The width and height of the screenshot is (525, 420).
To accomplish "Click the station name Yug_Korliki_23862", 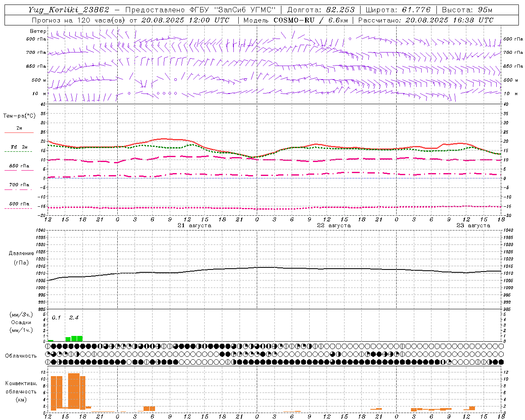I will (69, 10).
